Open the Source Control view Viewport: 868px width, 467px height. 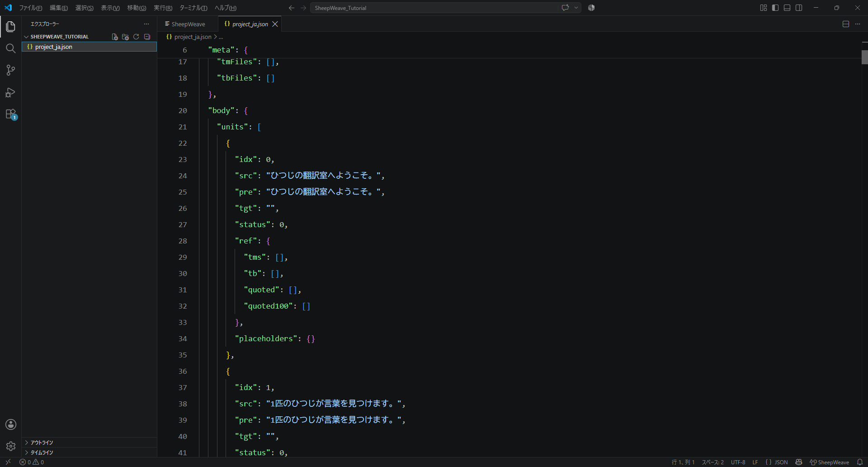[x=10, y=70]
